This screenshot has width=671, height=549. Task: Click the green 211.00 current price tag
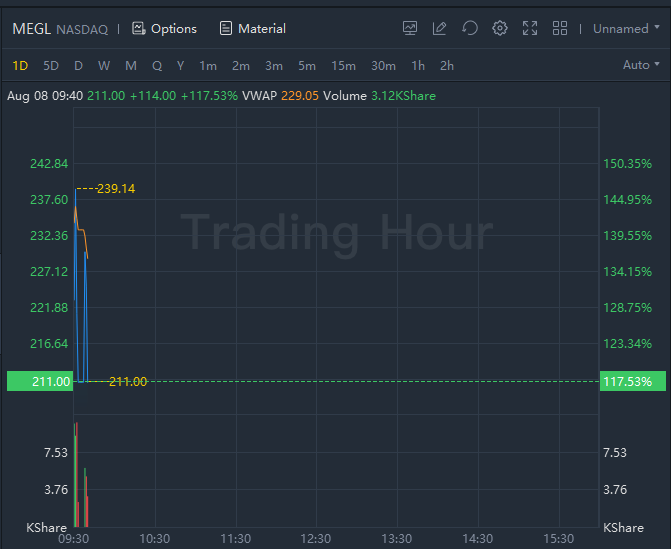pos(40,381)
